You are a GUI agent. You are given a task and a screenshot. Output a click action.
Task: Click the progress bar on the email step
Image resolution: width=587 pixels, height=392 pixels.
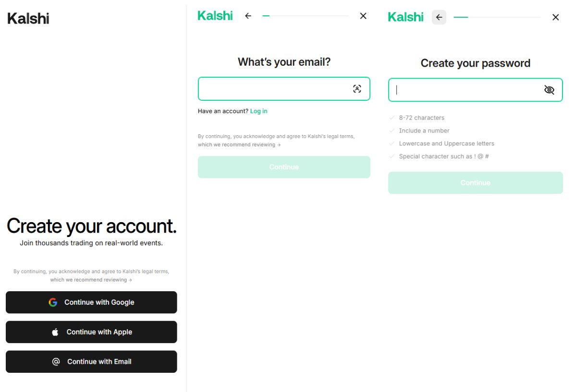tap(306, 15)
